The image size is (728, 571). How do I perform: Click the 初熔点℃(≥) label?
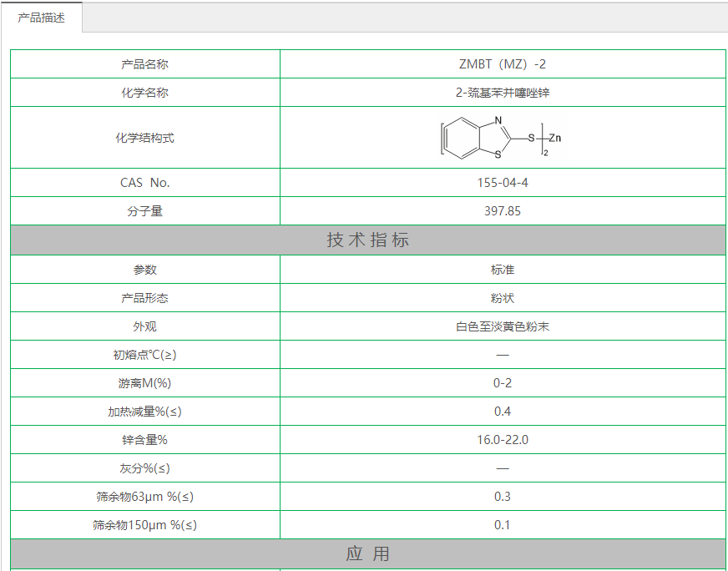pos(144,355)
